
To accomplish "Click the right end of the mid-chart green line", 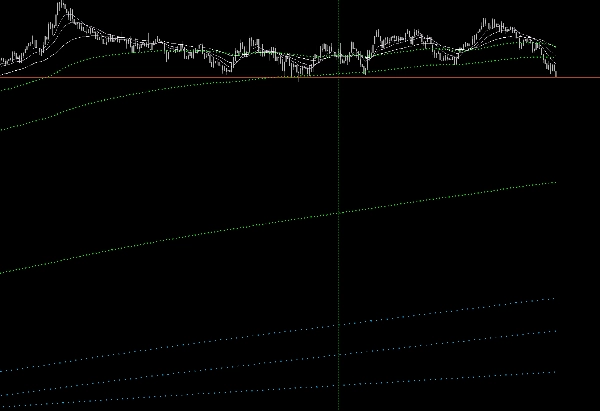I will pyautogui.click(x=553, y=183).
